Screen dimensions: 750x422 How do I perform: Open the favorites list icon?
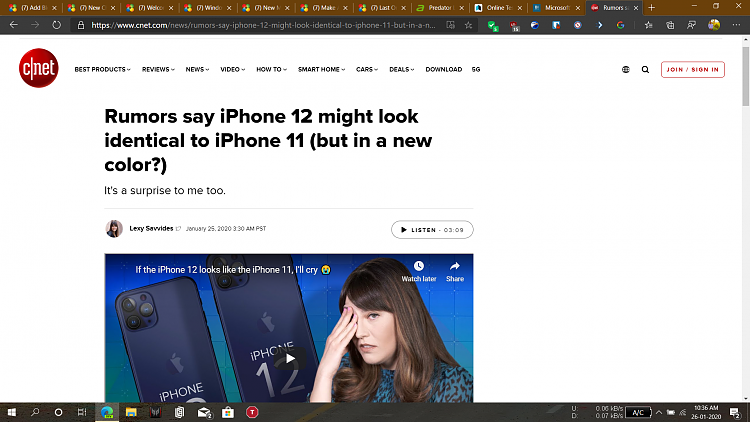pos(648,25)
